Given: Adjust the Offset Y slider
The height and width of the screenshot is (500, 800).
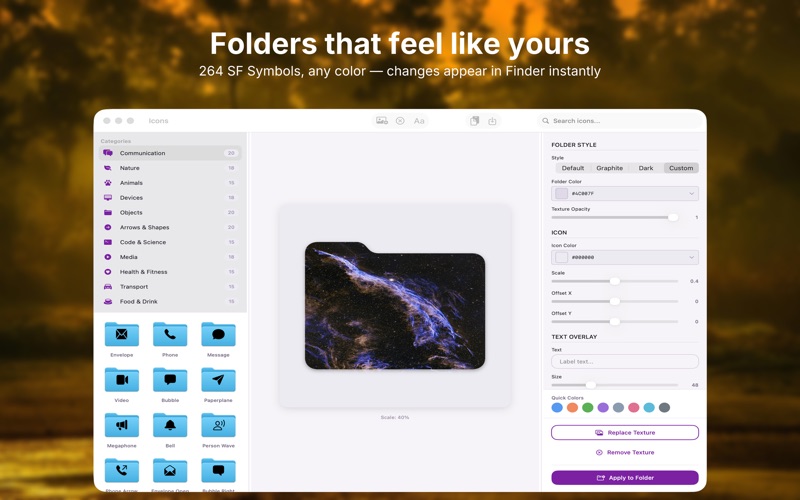Looking at the screenshot, I should (x=615, y=321).
